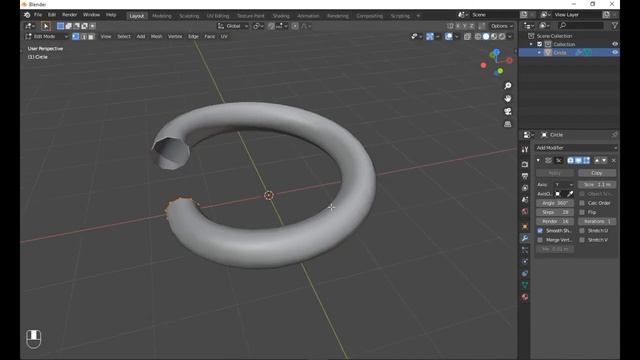The width and height of the screenshot is (640, 360).
Task: Enable the Flip checkbox
Action: coord(582,212)
